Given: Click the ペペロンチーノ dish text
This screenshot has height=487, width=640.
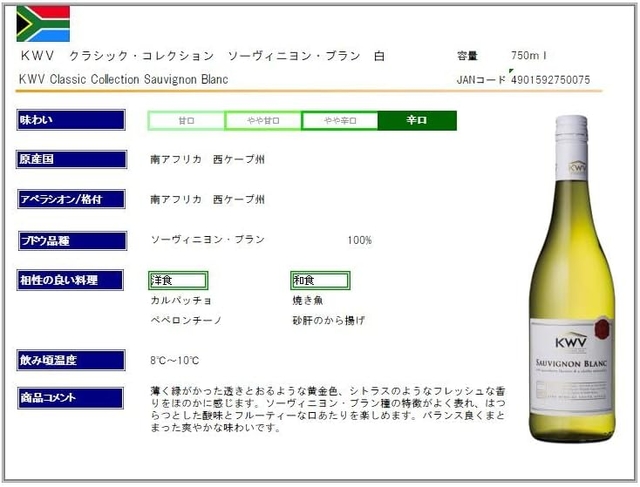Looking at the screenshot, I should 186,320.
